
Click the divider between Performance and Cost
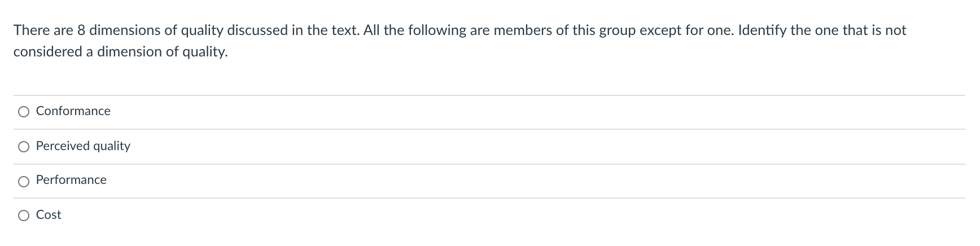click(x=489, y=198)
